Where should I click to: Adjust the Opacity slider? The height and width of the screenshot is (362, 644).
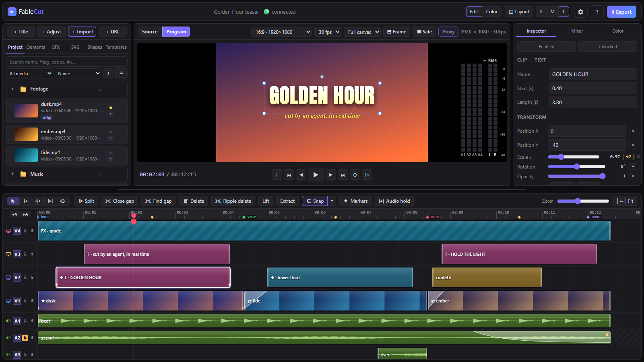577,176
